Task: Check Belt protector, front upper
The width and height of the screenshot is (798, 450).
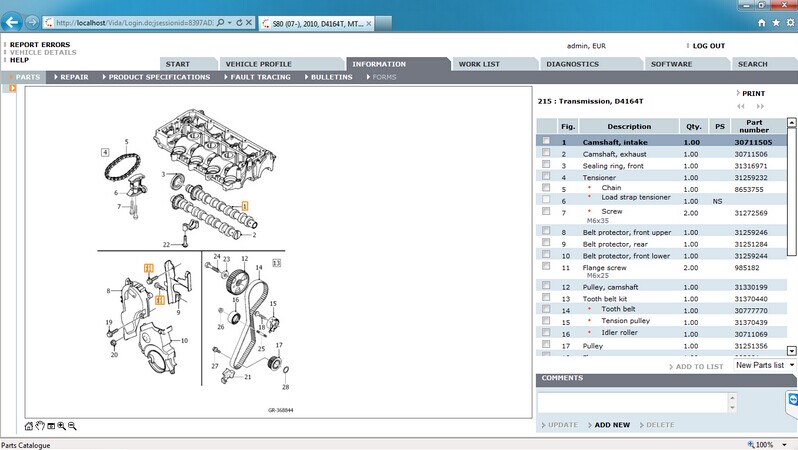Action: (546, 231)
